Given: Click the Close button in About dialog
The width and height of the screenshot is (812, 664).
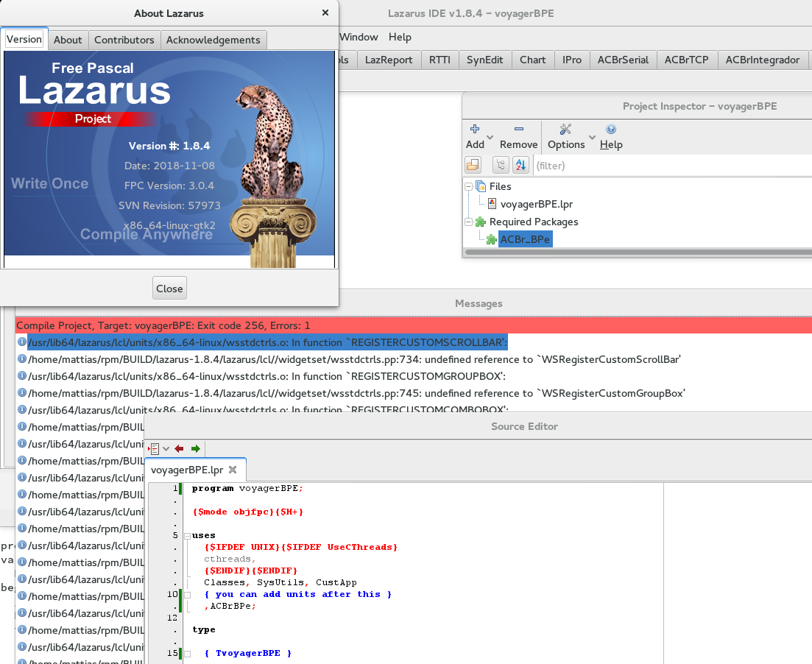Looking at the screenshot, I should pos(169,288).
